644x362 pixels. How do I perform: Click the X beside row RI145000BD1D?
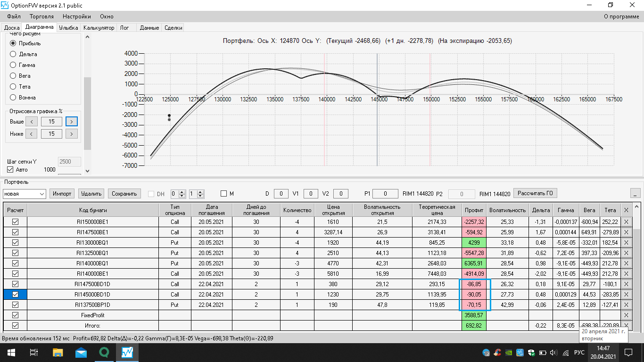click(626, 294)
